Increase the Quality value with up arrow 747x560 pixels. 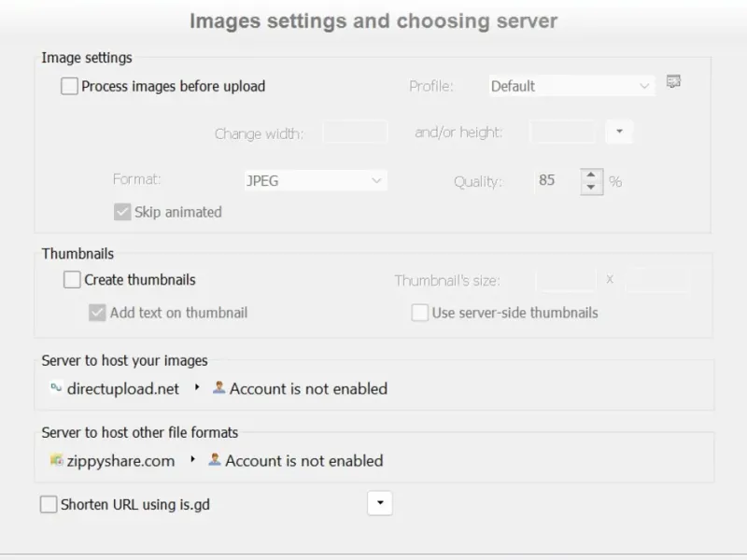(x=591, y=175)
